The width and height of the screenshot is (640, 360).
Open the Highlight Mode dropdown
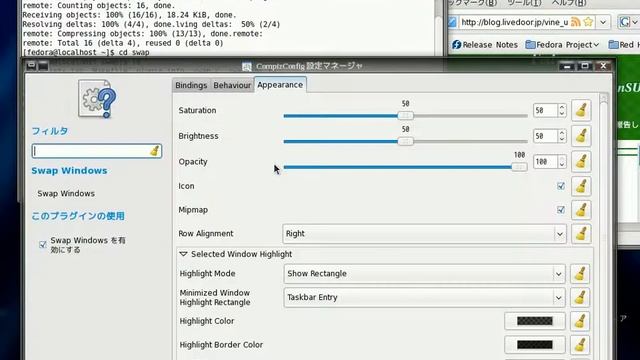click(x=424, y=273)
